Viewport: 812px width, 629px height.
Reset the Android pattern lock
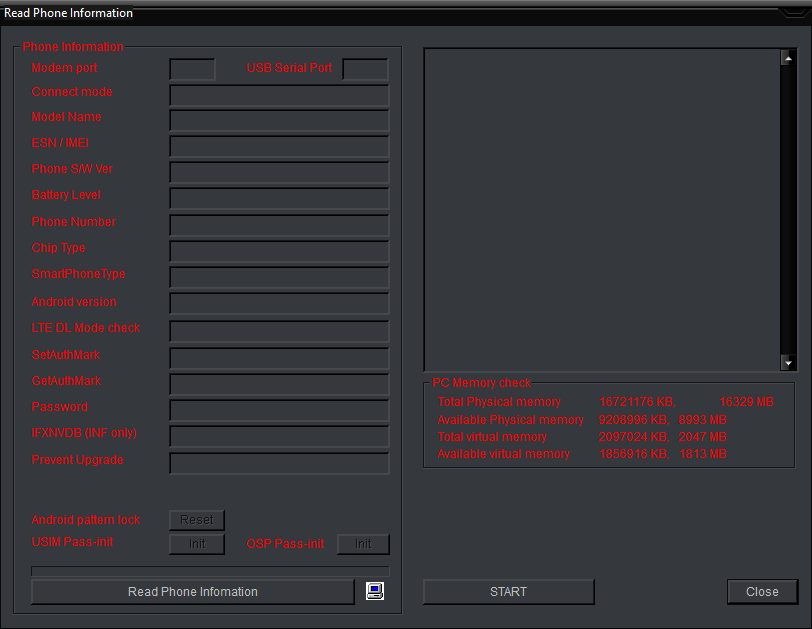(x=197, y=520)
